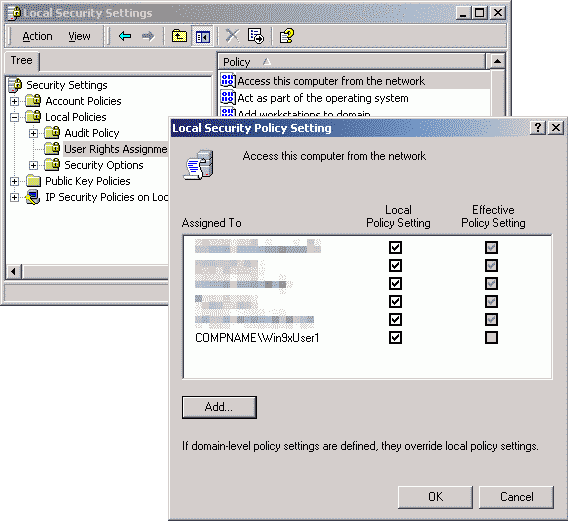Click the Up one level folder icon
This screenshot has height=521, width=568.
[x=179, y=36]
